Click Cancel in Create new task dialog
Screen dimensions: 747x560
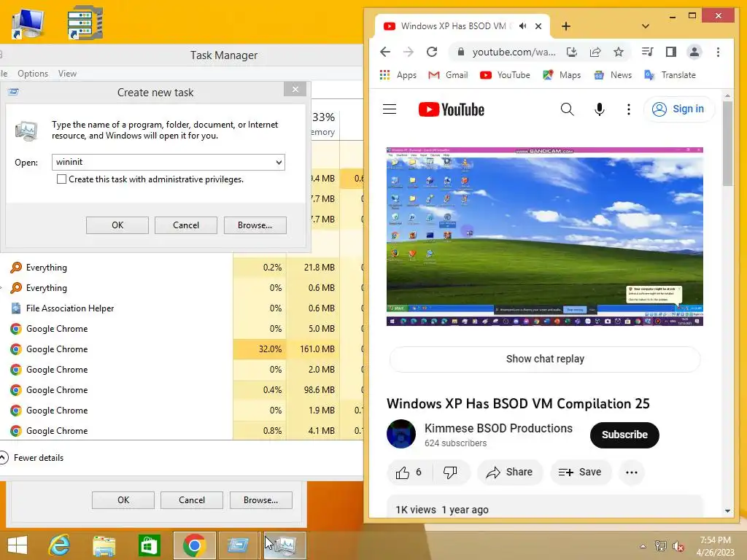click(x=186, y=225)
